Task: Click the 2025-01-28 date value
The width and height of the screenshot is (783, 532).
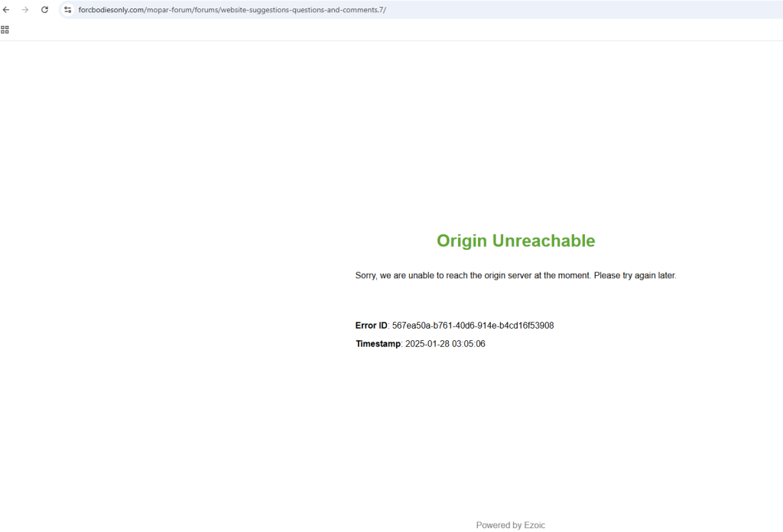Action: (x=427, y=344)
